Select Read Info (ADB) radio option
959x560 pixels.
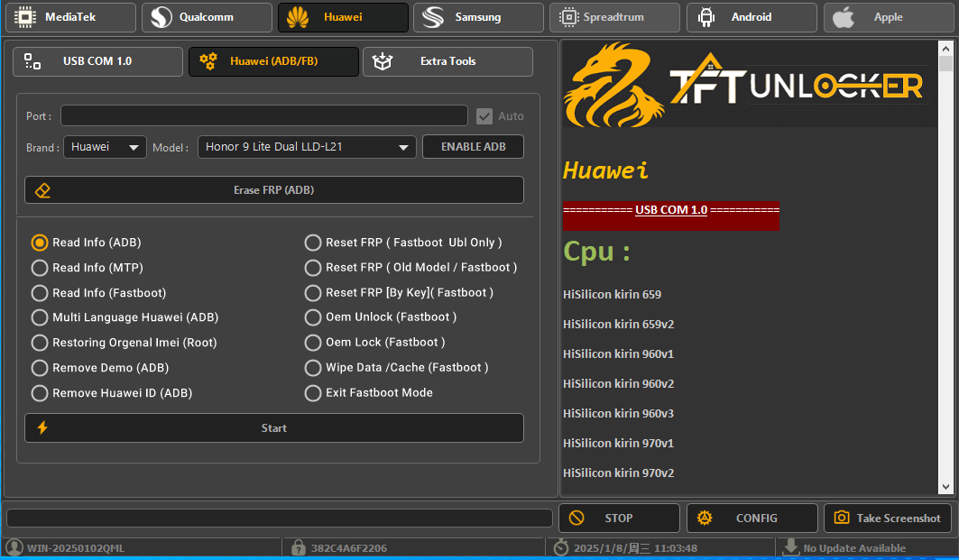point(87,243)
